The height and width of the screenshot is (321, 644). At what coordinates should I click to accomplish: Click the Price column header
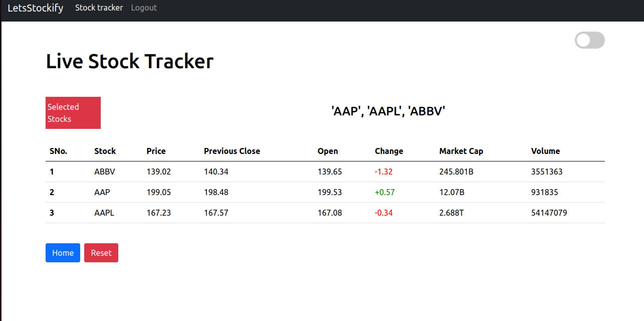(156, 151)
